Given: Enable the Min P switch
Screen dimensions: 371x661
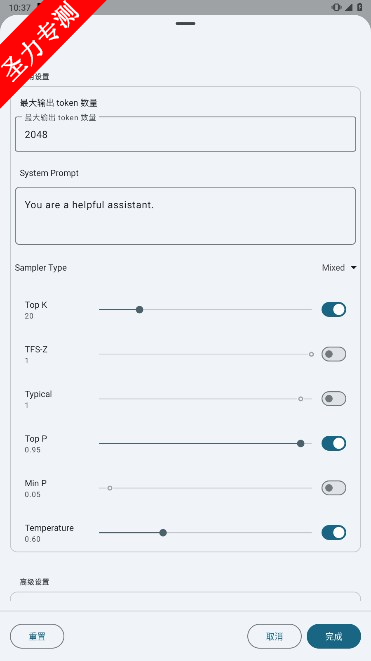Looking at the screenshot, I should pos(333,488).
